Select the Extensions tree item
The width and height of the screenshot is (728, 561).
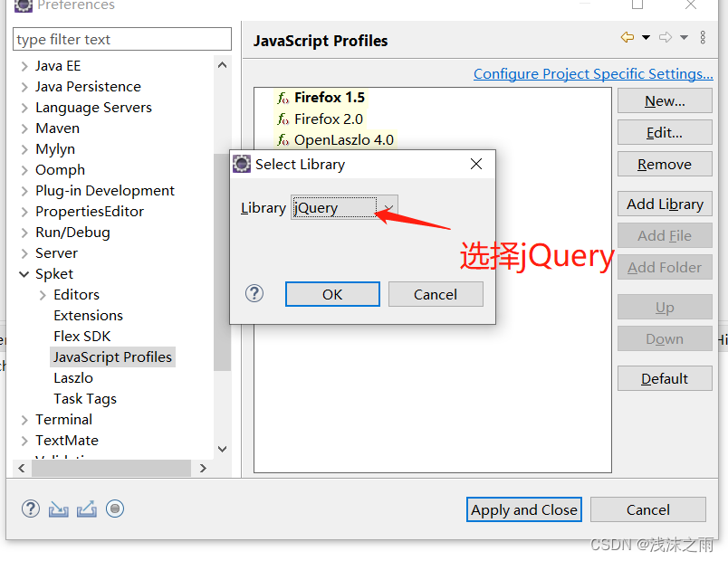pos(88,316)
